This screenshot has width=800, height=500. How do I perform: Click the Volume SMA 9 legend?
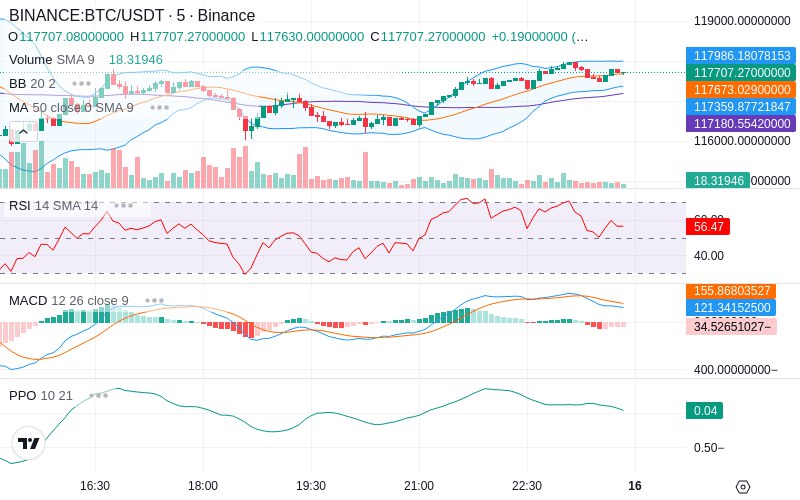click(52, 60)
